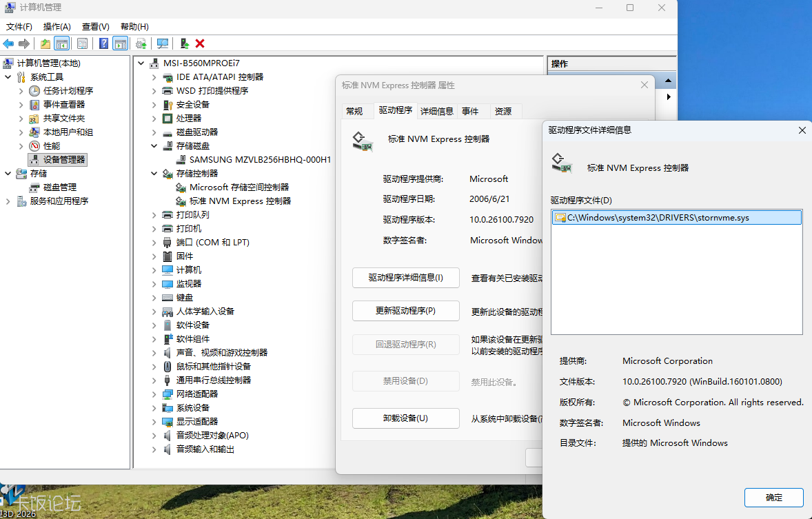
Task: Open the 操作(A) menu
Action: [x=57, y=26]
